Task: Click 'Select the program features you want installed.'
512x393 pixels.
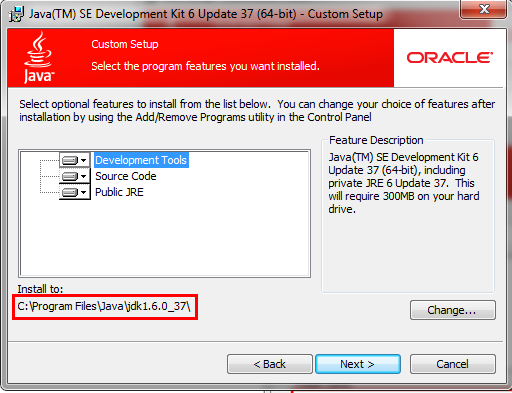Action: 205,66
